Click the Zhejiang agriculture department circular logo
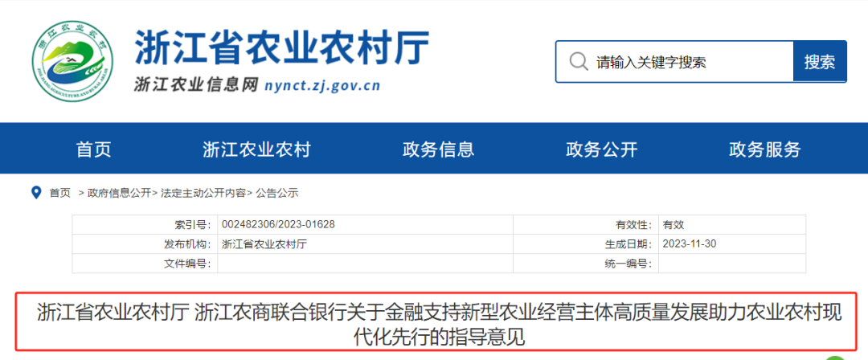The image size is (868, 360). click(x=73, y=60)
